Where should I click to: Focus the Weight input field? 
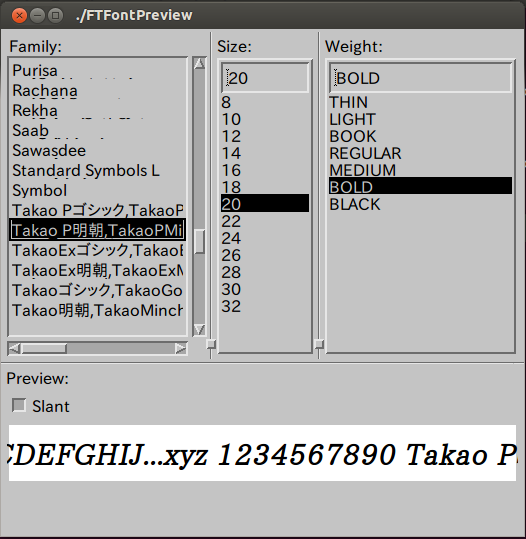420,78
